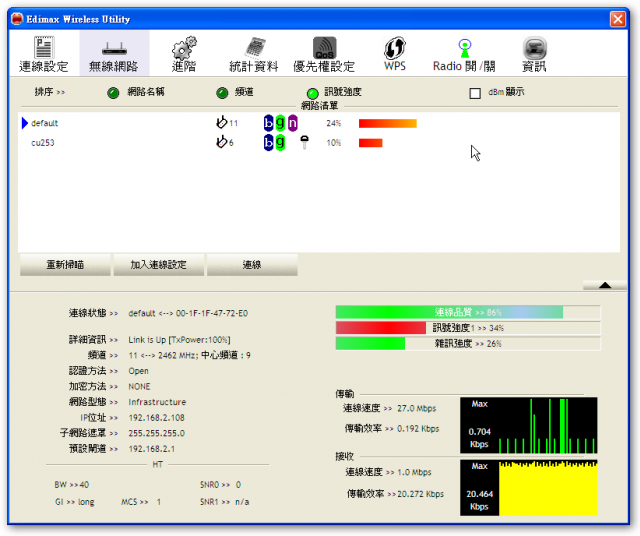Click the 連線 connect button
This screenshot has height=536, width=640.
point(252,265)
